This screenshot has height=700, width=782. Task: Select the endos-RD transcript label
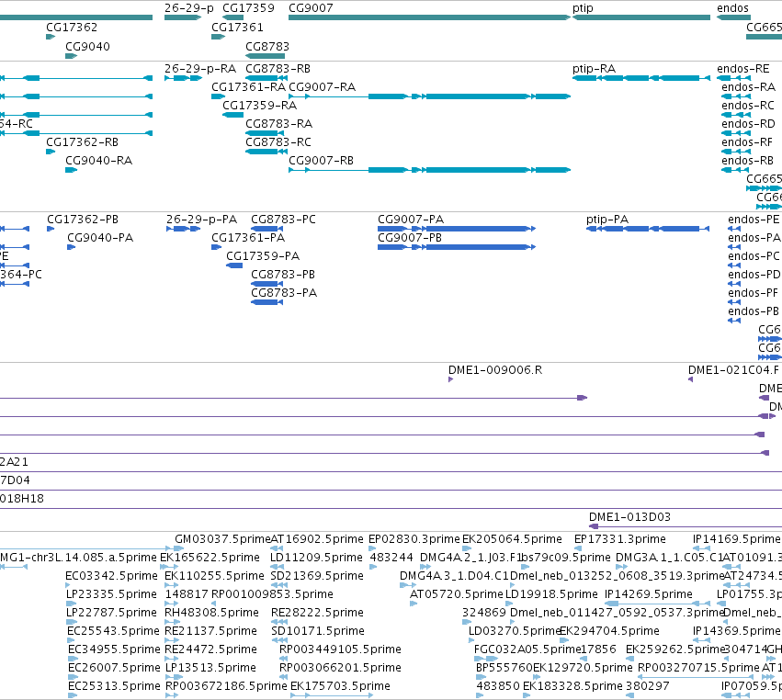748,124
